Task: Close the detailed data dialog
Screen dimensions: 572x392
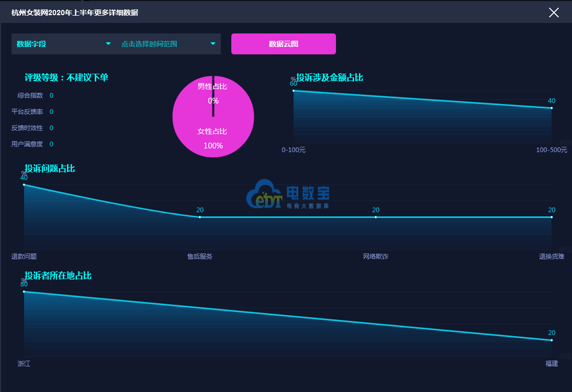Action: tap(554, 13)
